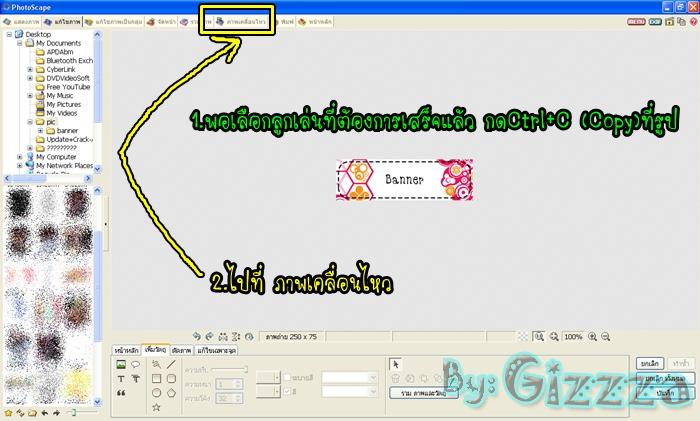Select the Circle shape tool
The image size is (700, 421).
156,393
